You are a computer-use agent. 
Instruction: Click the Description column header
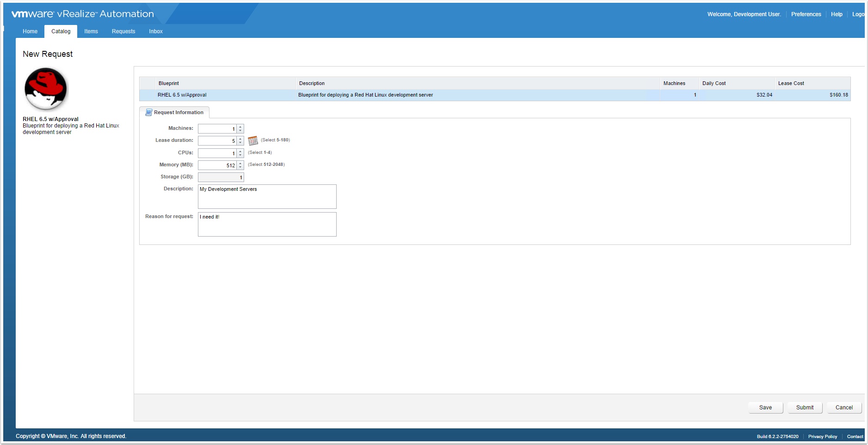pyautogui.click(x=478, y=84)
